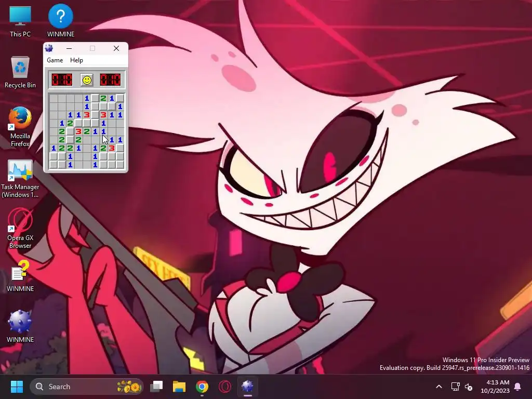
Task: Click the muted volume tray icon
Action: pos(469,387)
